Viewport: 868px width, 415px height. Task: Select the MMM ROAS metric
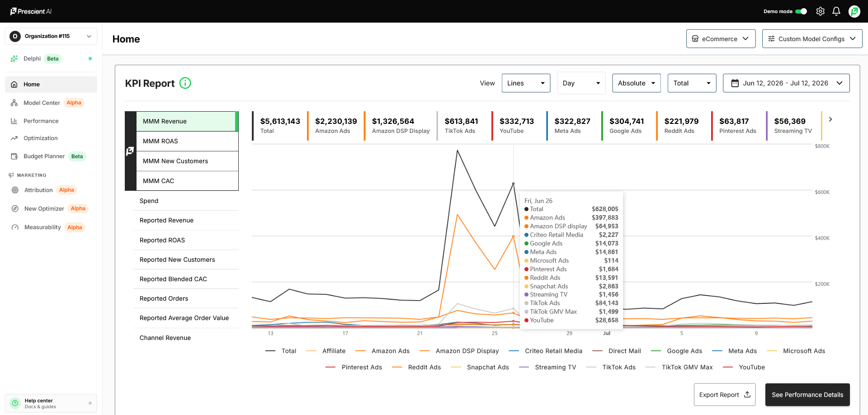click(187, 141)
